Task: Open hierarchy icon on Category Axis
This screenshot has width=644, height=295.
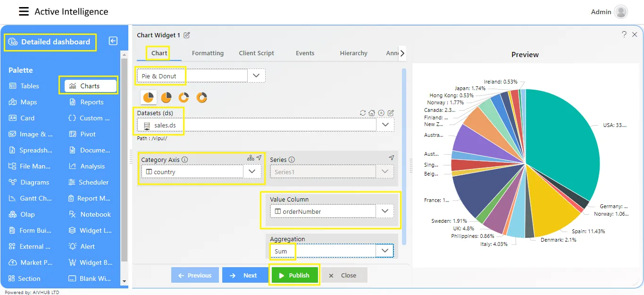Action: tap(251, 158)
